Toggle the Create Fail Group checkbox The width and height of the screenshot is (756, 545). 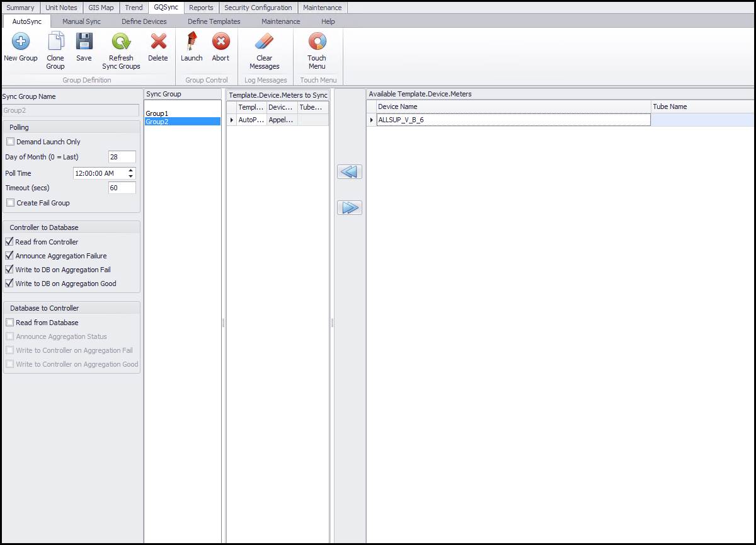(x=10, y=203)
